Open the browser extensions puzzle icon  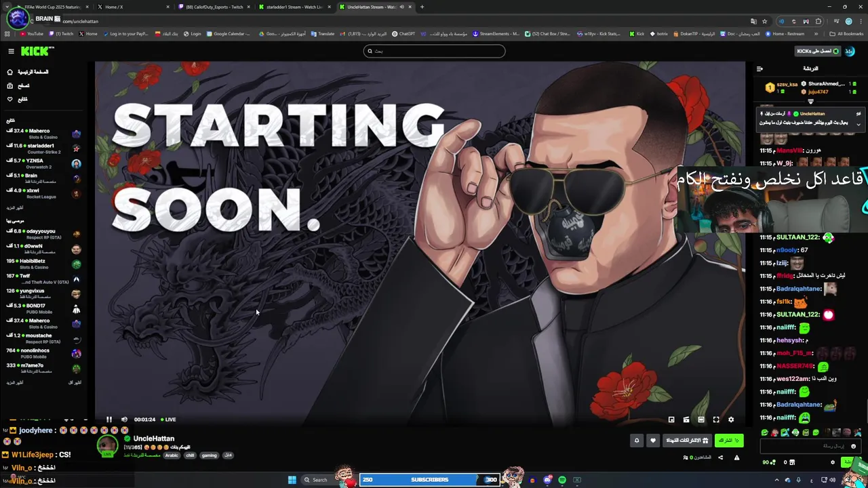pyautogui.click(x=818, y=21)
